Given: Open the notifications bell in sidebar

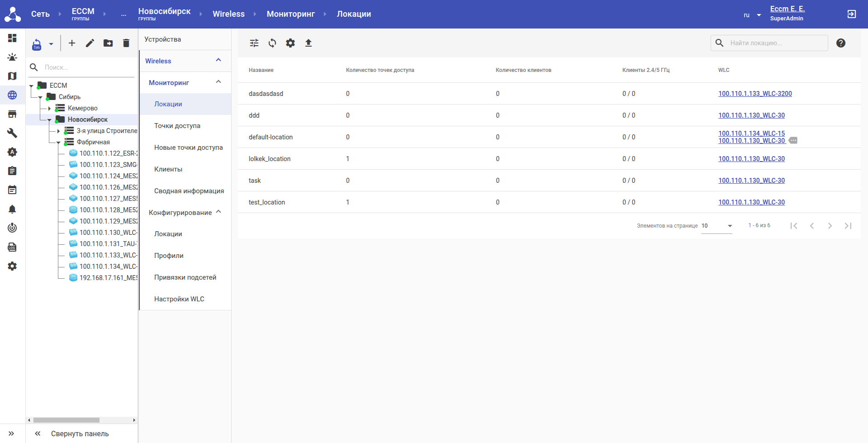Looking at the screenshot, I should click(x=12, y=209).
